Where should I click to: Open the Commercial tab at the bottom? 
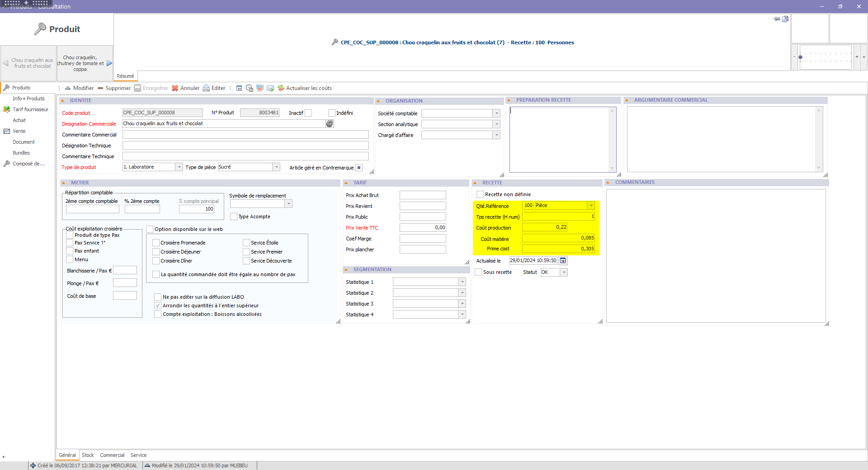112,455
